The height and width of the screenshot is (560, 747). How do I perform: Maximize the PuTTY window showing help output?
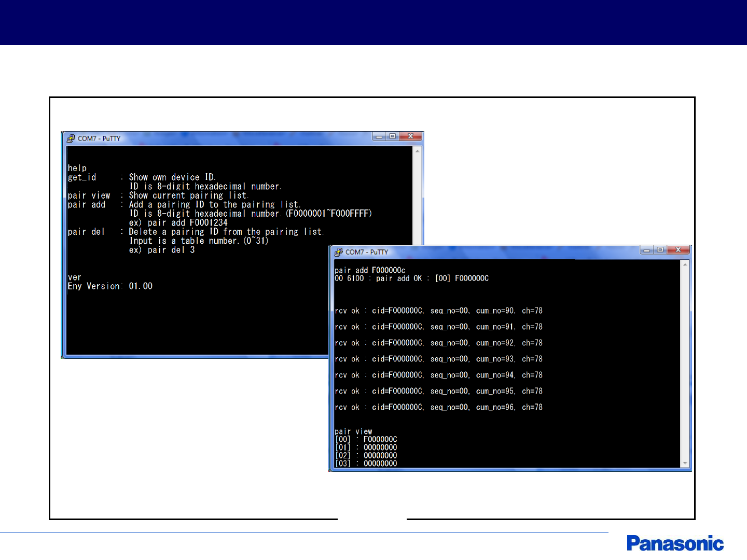[393, 136]
